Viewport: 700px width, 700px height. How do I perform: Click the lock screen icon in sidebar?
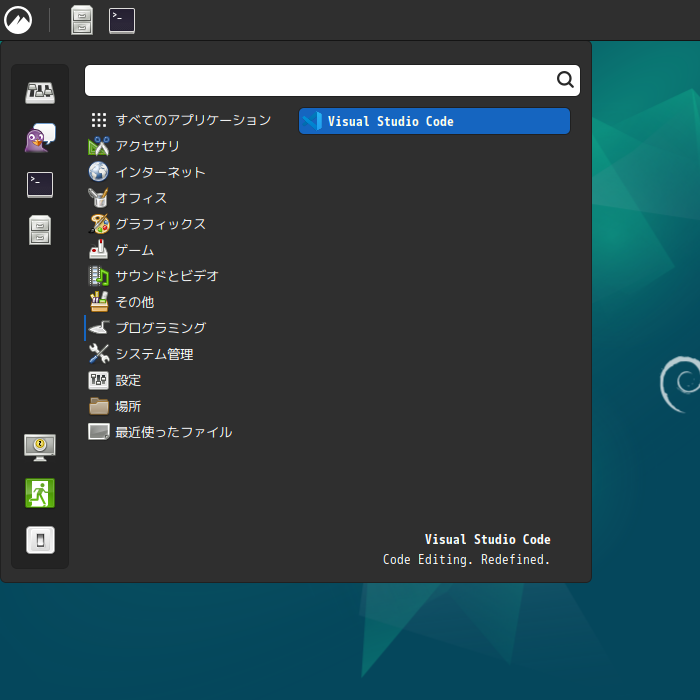coord(40,447)
